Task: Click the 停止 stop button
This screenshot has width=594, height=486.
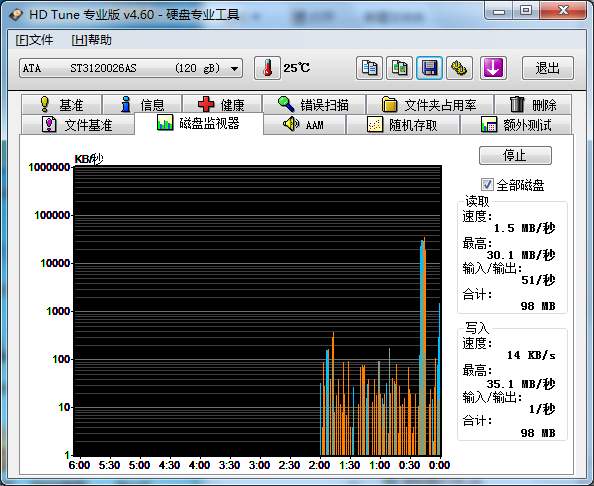Action: pos(515,155)
